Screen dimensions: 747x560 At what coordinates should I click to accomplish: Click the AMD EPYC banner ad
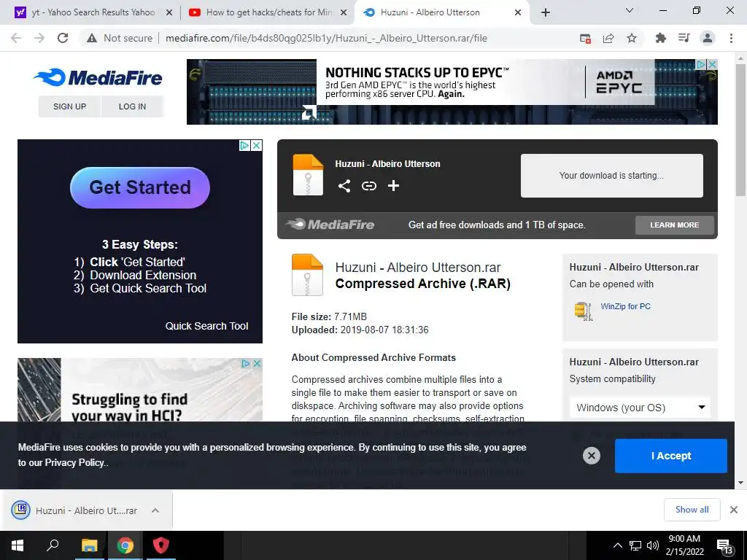[452, 92]
